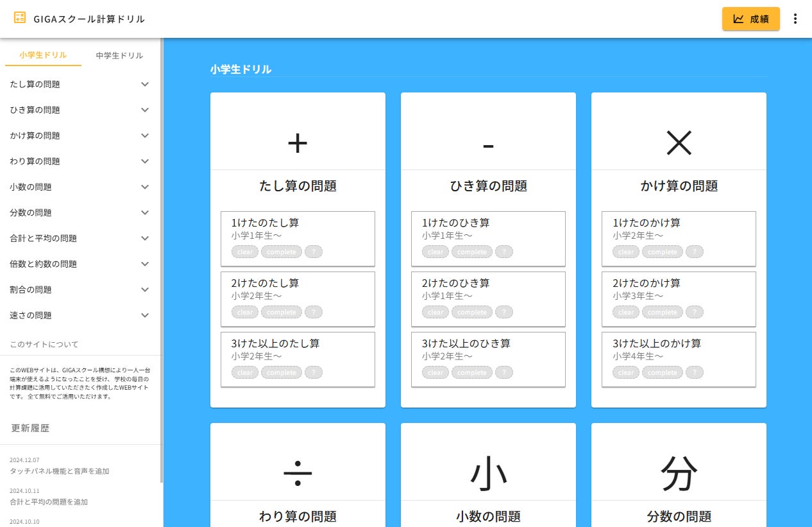
Task: Open the 1けたのたし算 drill
Action: (x=298, y=238)
